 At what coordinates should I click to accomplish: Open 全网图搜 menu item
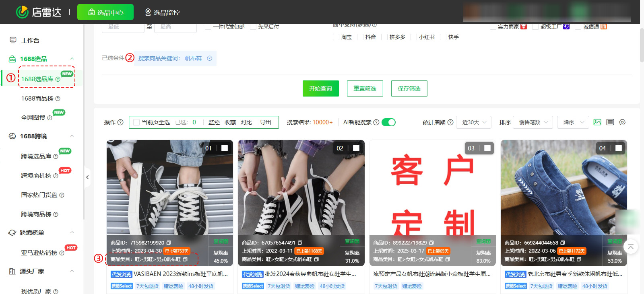click(x=33, y=117)
